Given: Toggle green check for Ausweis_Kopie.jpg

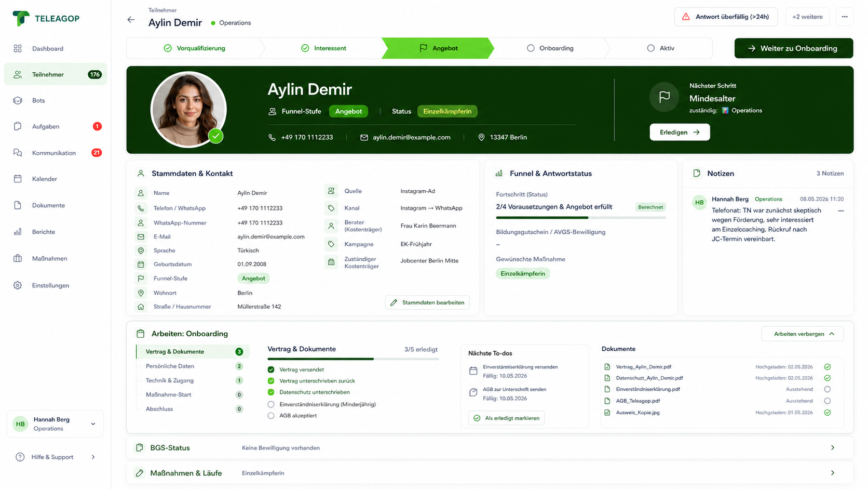Looking at the screenshot, I should click(828, 413).
